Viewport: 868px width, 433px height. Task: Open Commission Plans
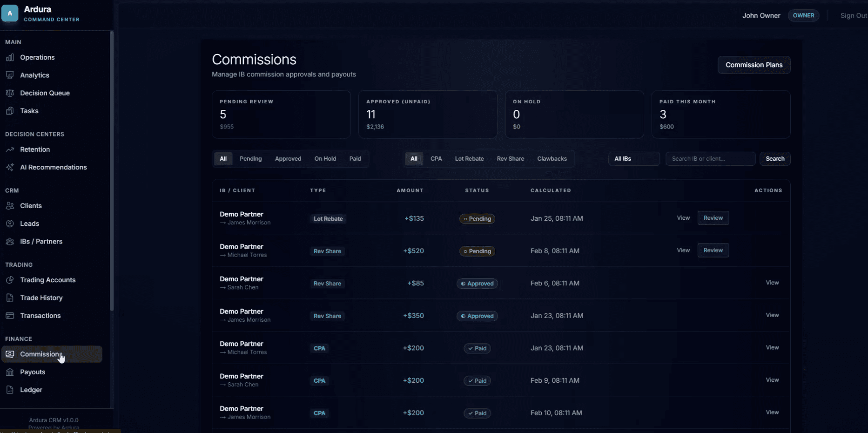pyautogui.click(x=754, y=65)
